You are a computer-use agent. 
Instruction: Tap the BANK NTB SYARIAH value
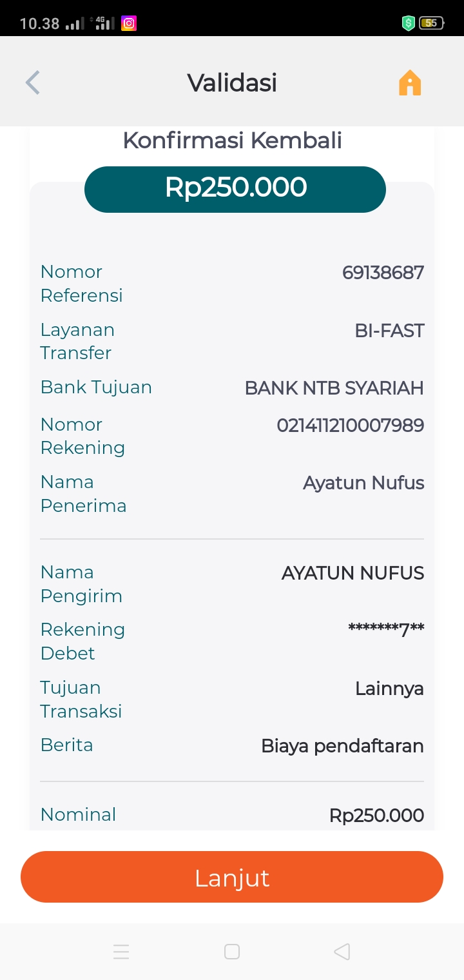click(x=334, y=388)
